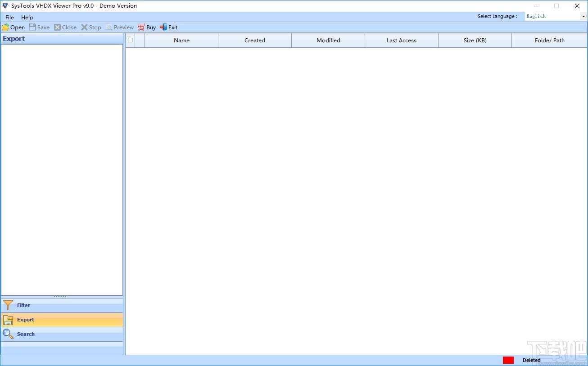Sort by the Size (KB) column header
Viewport: 588px width, 366px height.
475,40
